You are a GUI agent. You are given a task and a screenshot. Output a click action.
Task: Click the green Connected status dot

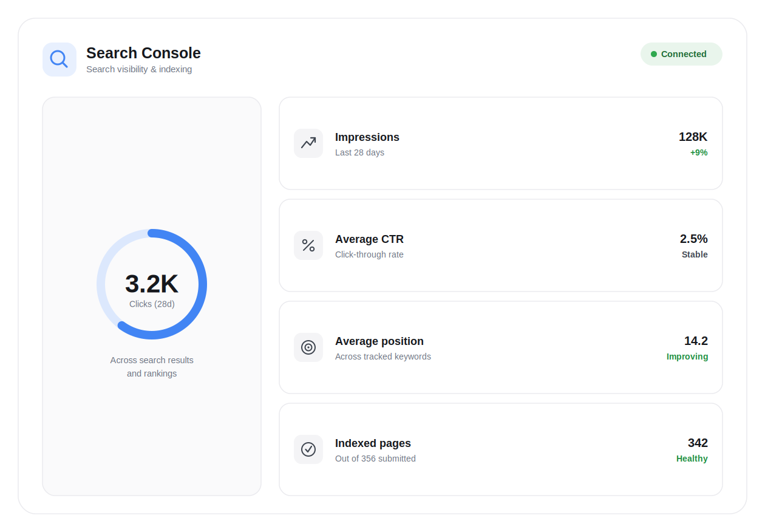point(654,54)
